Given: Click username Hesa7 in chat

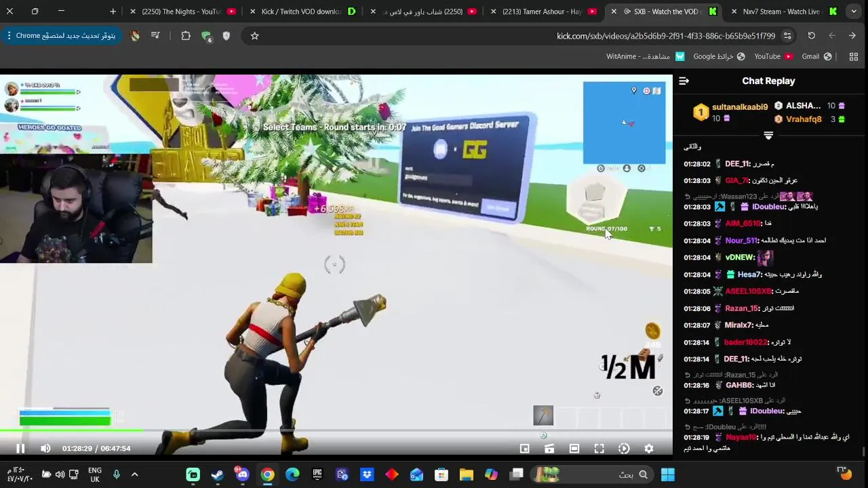Looking at the screenshot, I should 749,274.
